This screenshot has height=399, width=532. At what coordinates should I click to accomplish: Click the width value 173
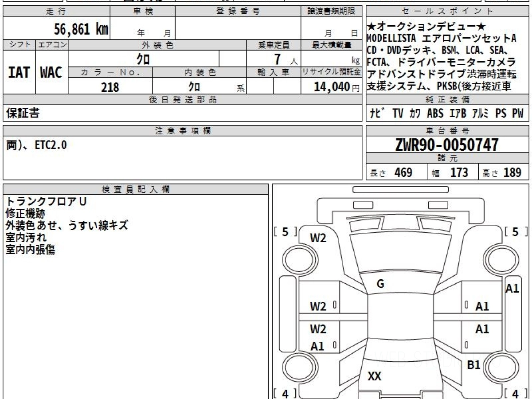point(459,172)
